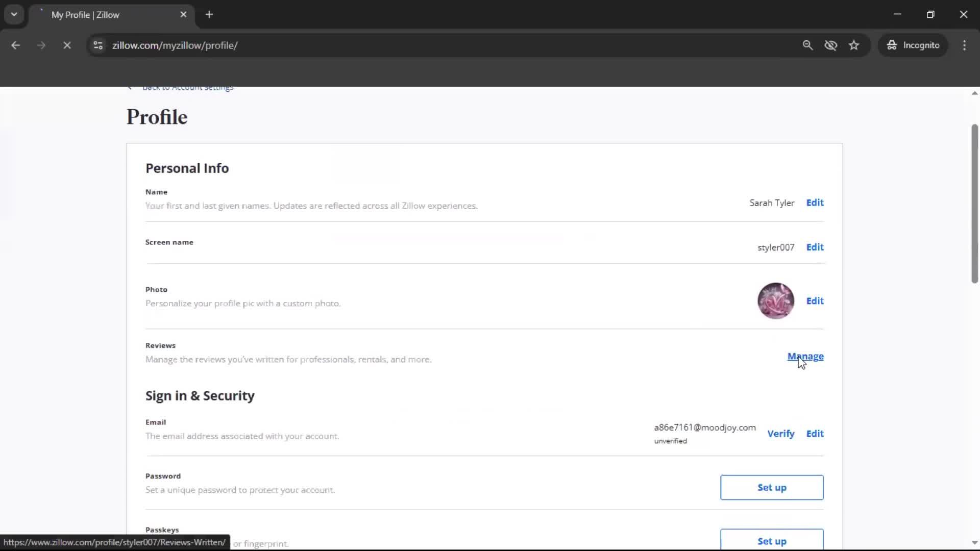Close the My Profile | Zillow tab
Viewport: 980px width, 551px height.
[x=183, y=14]
